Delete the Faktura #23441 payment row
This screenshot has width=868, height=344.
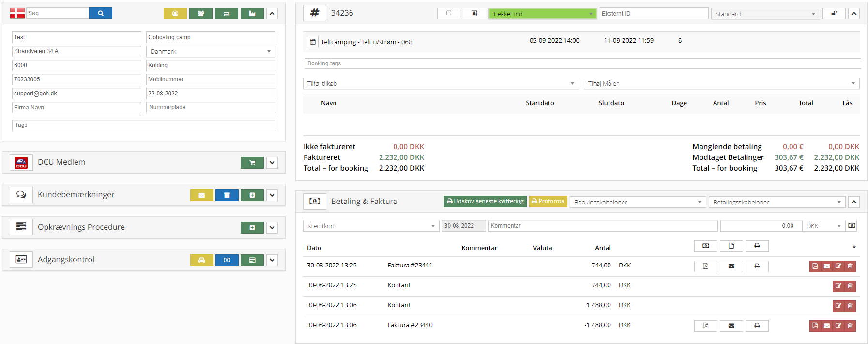pyautogui.click(x=850, y=266)
